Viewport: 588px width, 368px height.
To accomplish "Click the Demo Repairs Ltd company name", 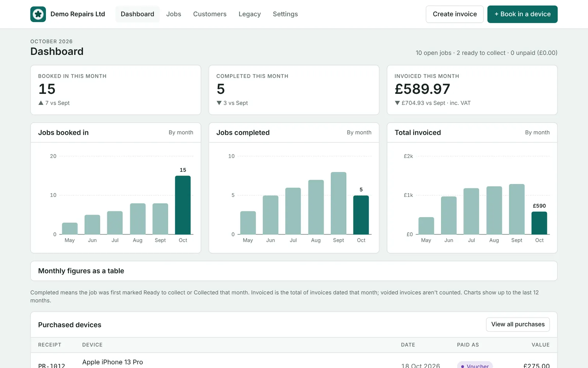I will click(78, 14).
